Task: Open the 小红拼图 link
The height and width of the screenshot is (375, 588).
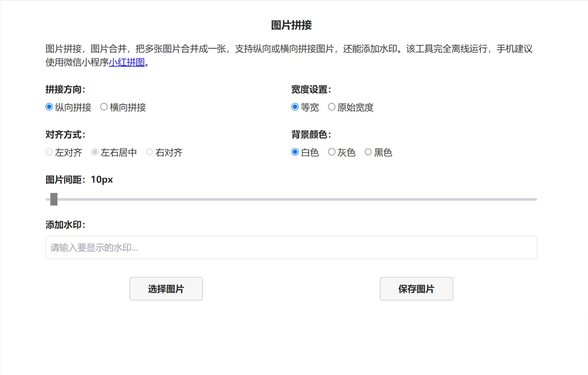Action: click(127, 62)
